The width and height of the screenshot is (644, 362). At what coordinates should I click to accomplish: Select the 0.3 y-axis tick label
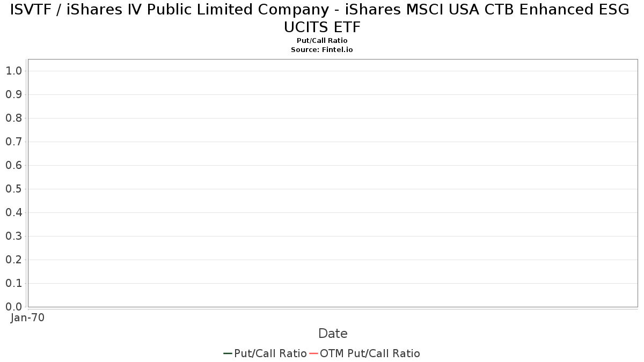click(x=13, y=236)
